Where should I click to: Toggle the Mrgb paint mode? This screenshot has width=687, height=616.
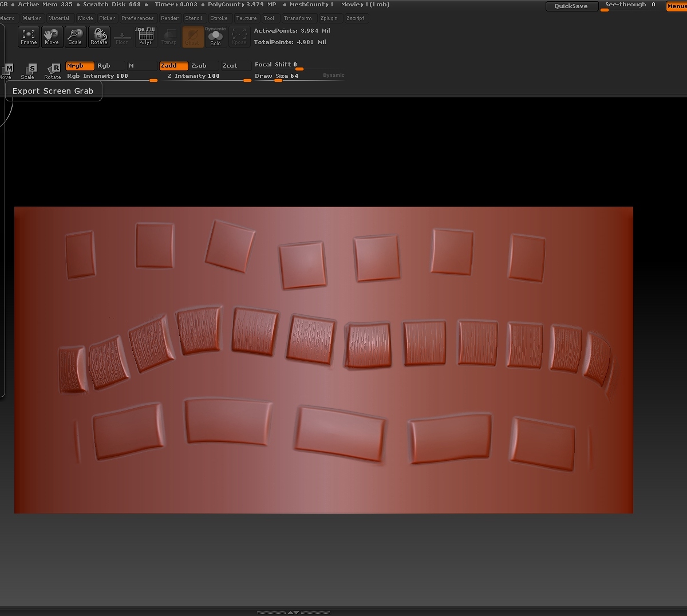[x=80, y=66]
